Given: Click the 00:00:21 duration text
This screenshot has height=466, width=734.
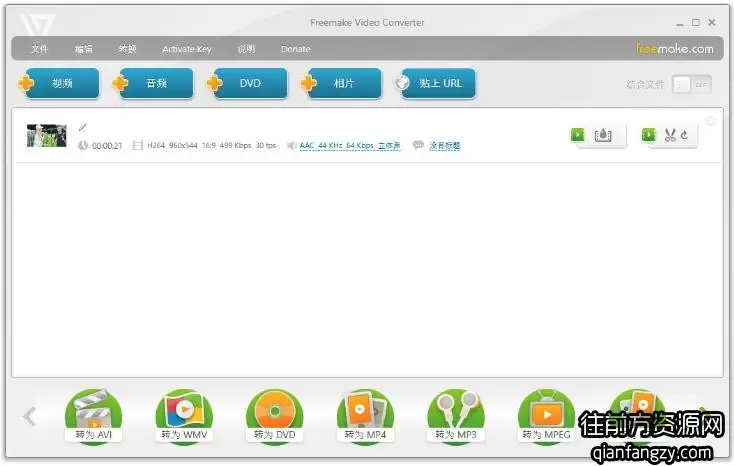Looking at the screenshot, I should pos(107,146).
